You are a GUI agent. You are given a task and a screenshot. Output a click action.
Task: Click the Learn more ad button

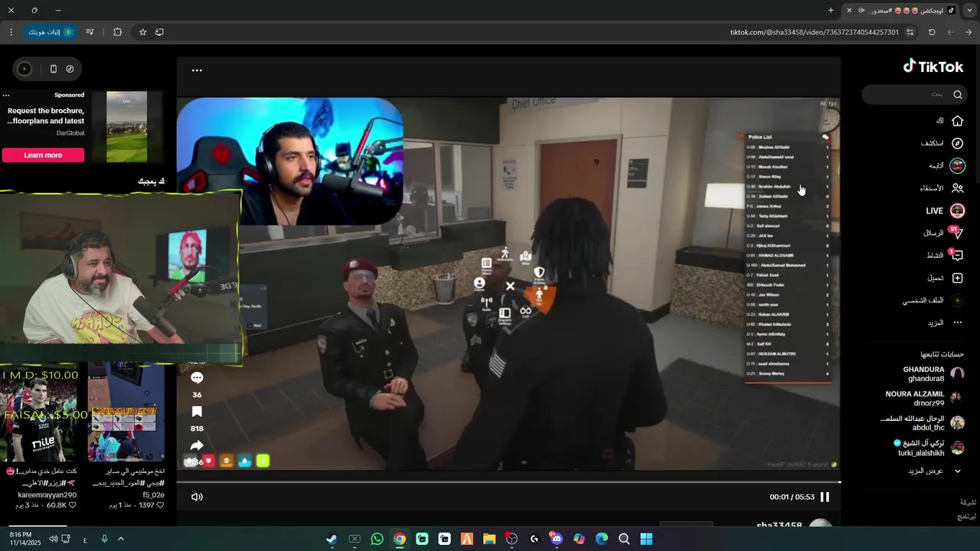coord(43,155)
